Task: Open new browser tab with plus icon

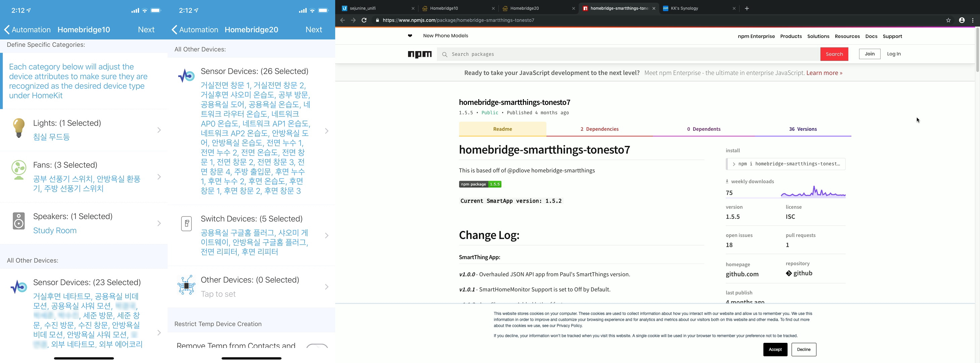Action: [x=747, y=8]
